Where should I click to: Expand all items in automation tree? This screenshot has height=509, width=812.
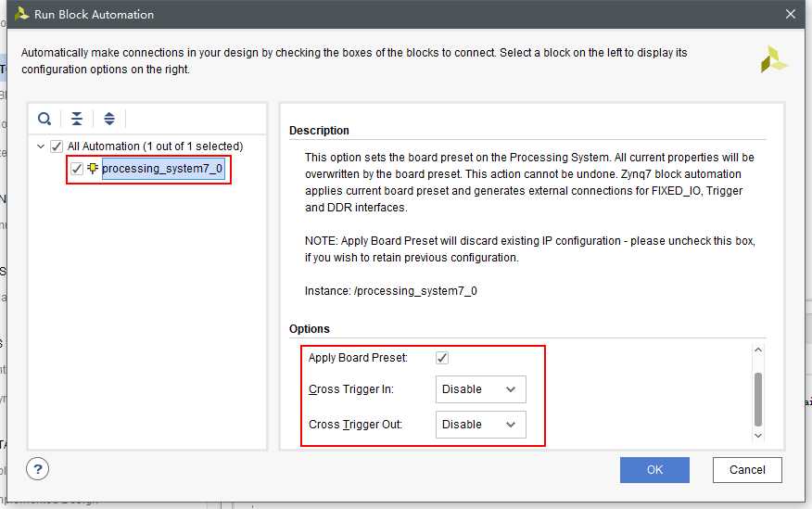(x=109, y=119)
